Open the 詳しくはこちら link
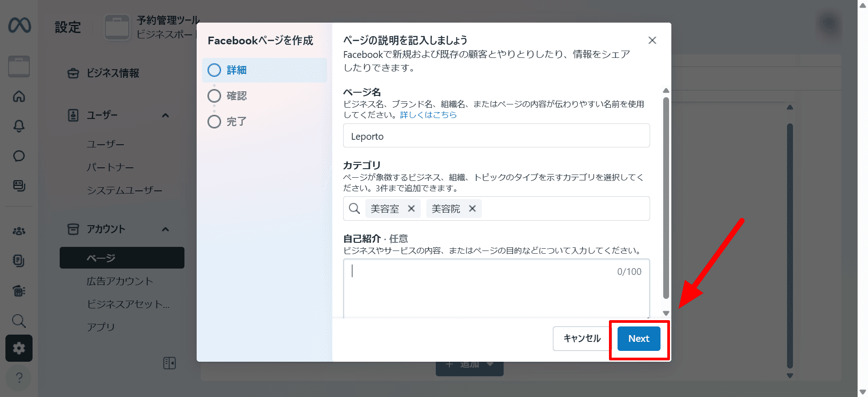The width and height of the screenshot is (868, 397). point(429,115)
